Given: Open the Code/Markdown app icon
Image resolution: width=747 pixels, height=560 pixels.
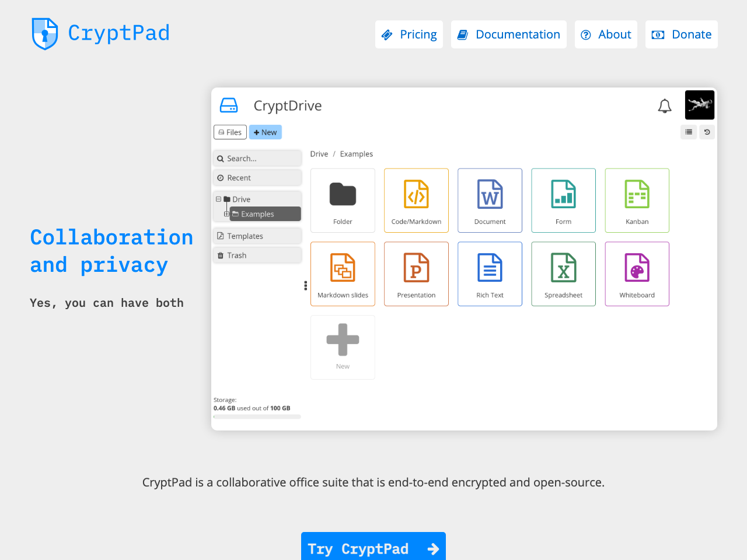Looking at the screenshot, I should point(416,200).
